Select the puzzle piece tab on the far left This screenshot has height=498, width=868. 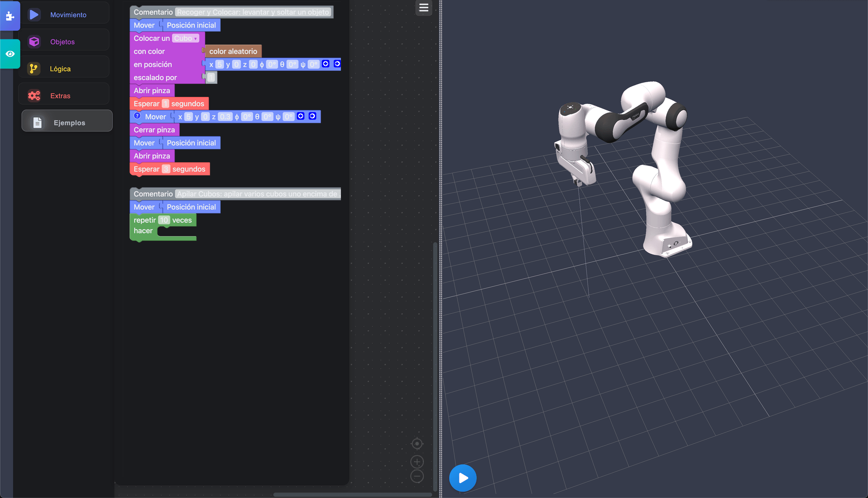point(10,16)
